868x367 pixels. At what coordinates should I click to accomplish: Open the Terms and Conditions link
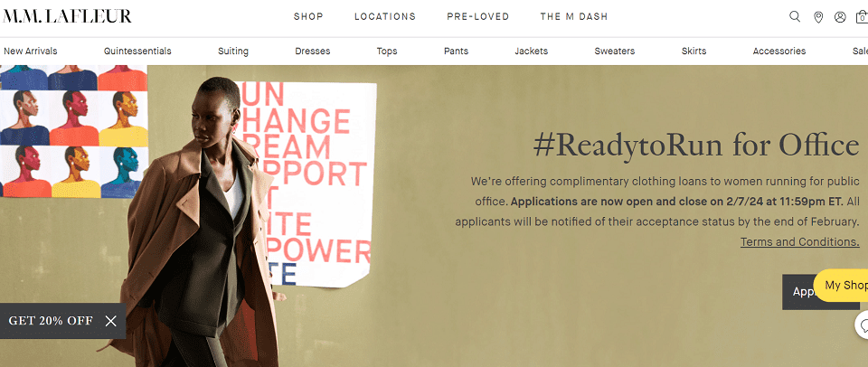(x=800, y=242)
